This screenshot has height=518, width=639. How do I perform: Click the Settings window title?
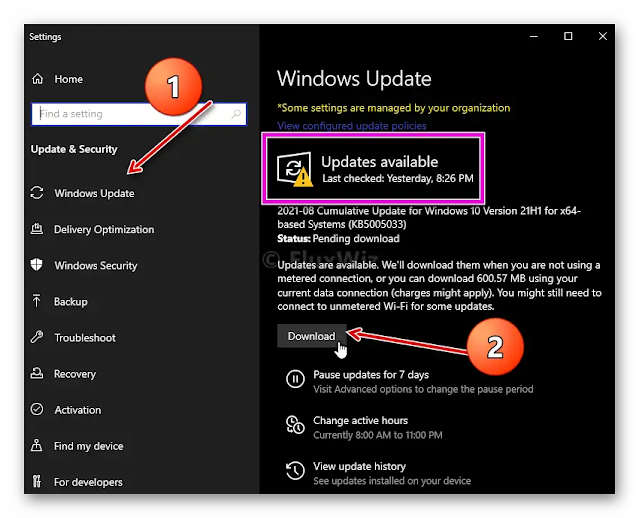(x=45, y=37)
